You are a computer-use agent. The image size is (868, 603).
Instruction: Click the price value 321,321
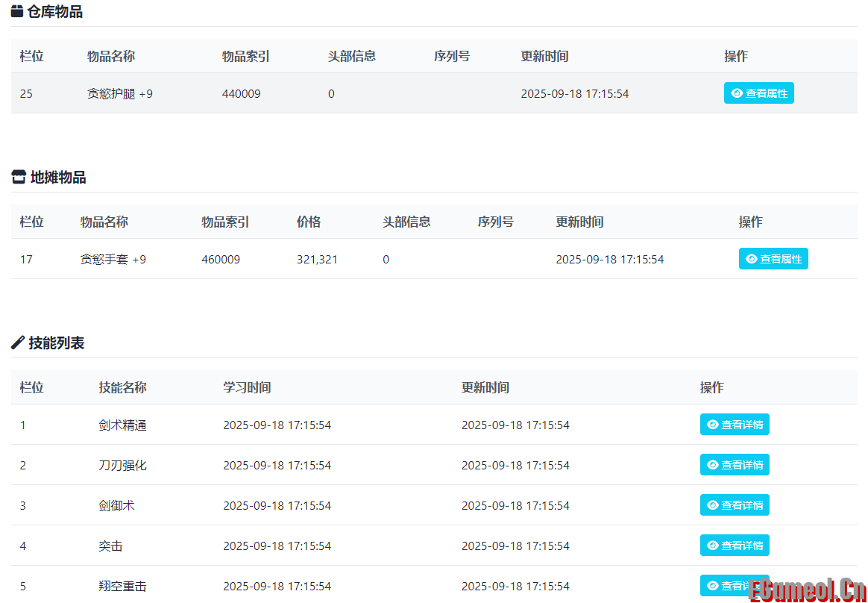(x=317, y=260)
